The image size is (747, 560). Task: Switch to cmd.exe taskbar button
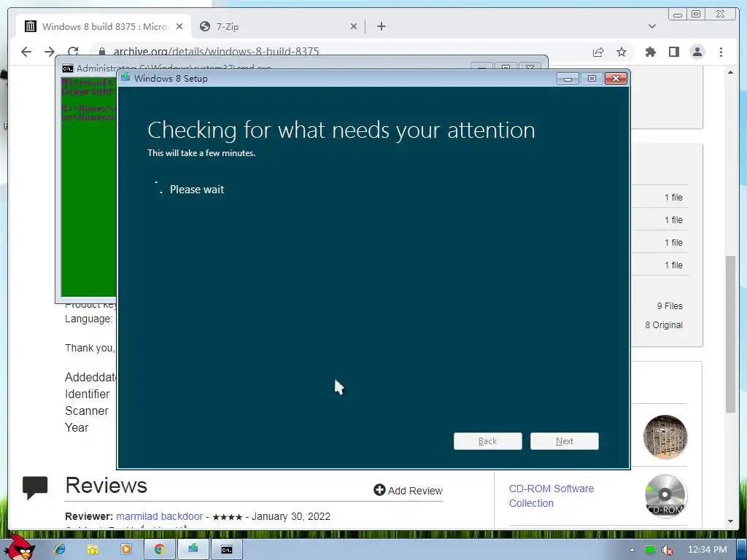coord(227,550)
